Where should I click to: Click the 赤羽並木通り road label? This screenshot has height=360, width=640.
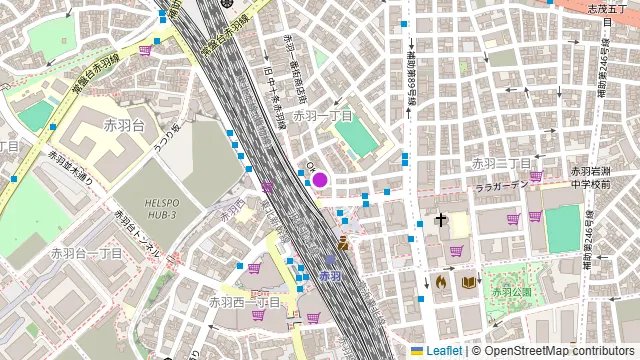click(70, 168)
